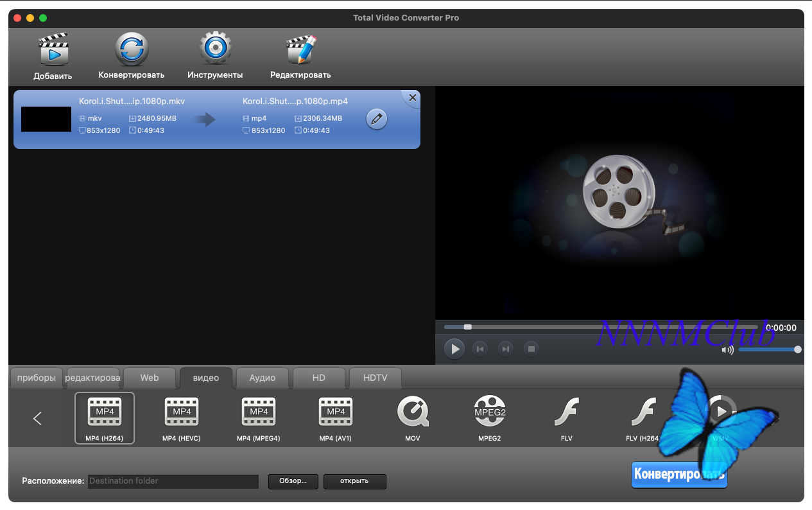Viewport: 812px width, 510px height.
Task: Click the stop playback button
Action: (x=531, y=349)
